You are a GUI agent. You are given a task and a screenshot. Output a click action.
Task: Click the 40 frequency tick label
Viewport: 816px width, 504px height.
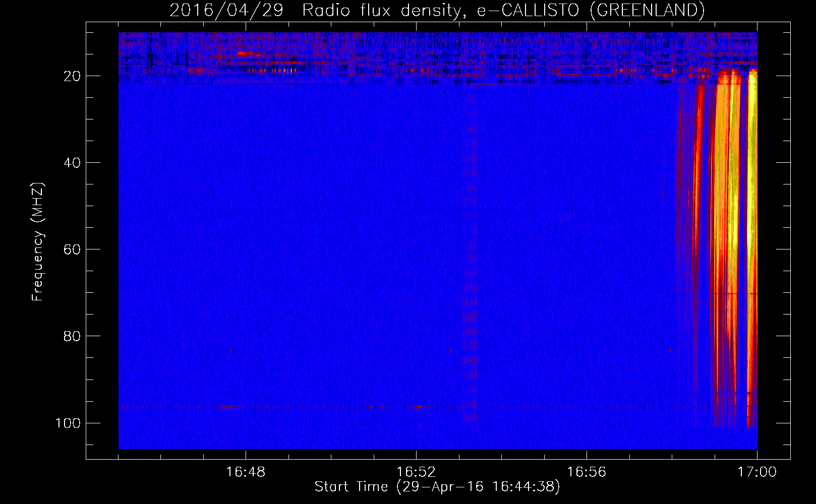[72, 163]
